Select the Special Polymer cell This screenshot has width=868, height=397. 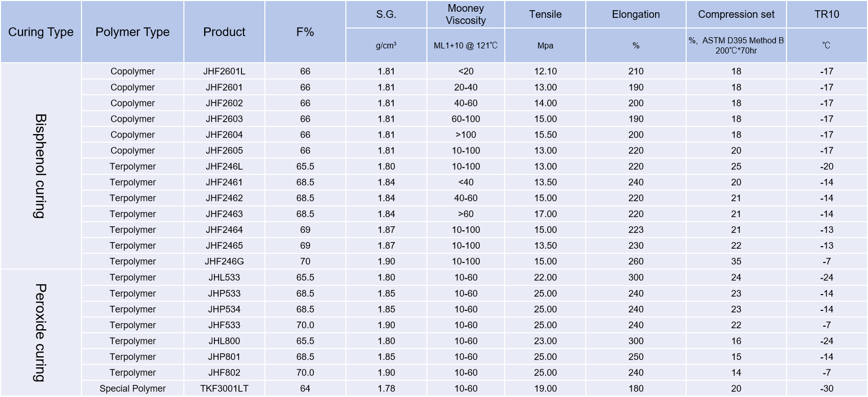132,388
